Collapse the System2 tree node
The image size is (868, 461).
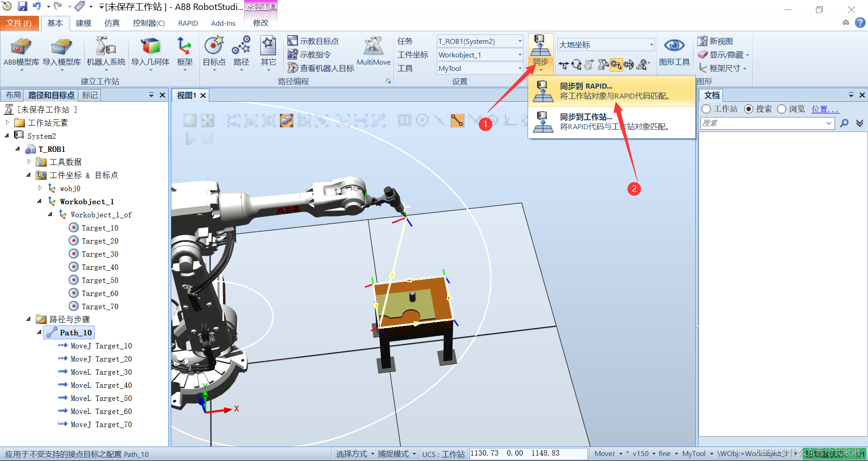[7, 136]
